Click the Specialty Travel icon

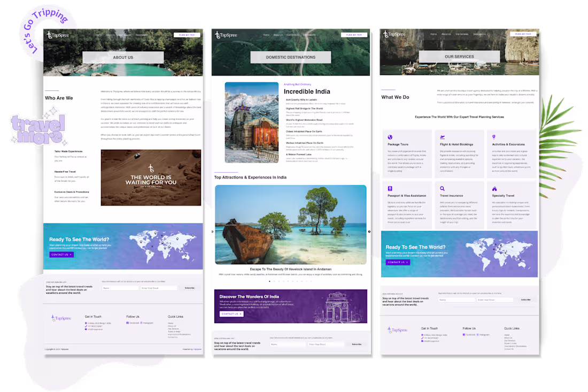tap(494, 189)
